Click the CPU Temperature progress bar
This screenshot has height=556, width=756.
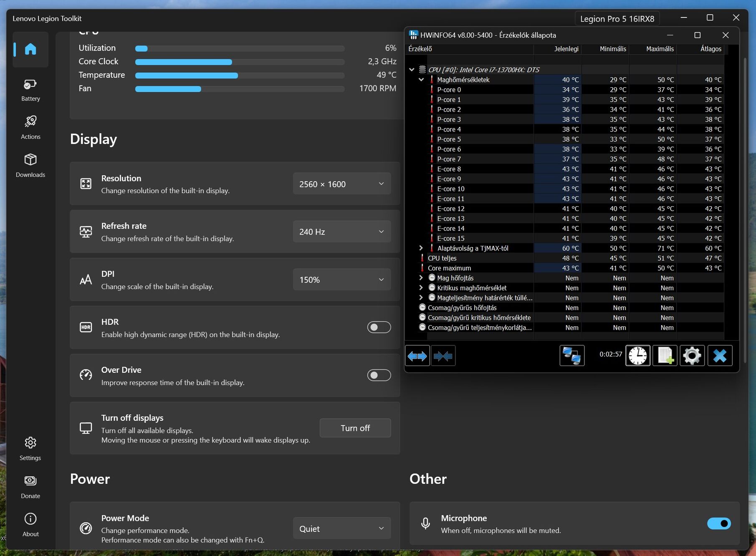240,76
